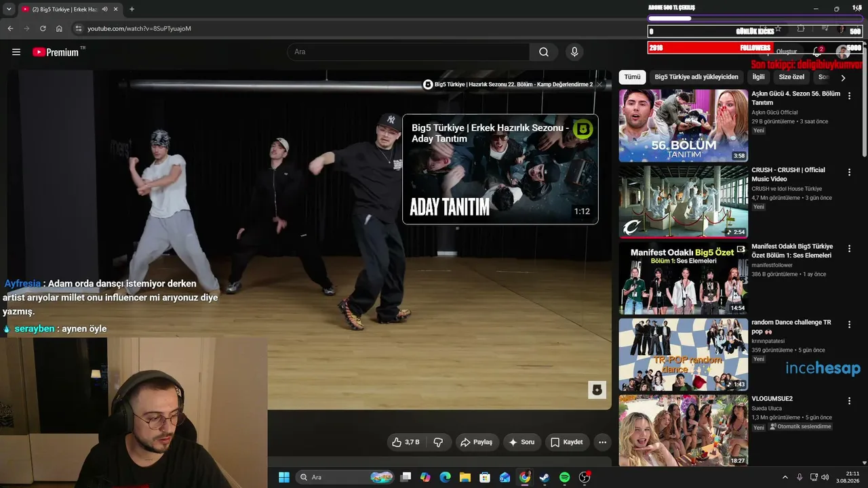Select the Size özel filter chip
Image resolution: width=868 pixels, height=488 pixels.
(791, 77)
